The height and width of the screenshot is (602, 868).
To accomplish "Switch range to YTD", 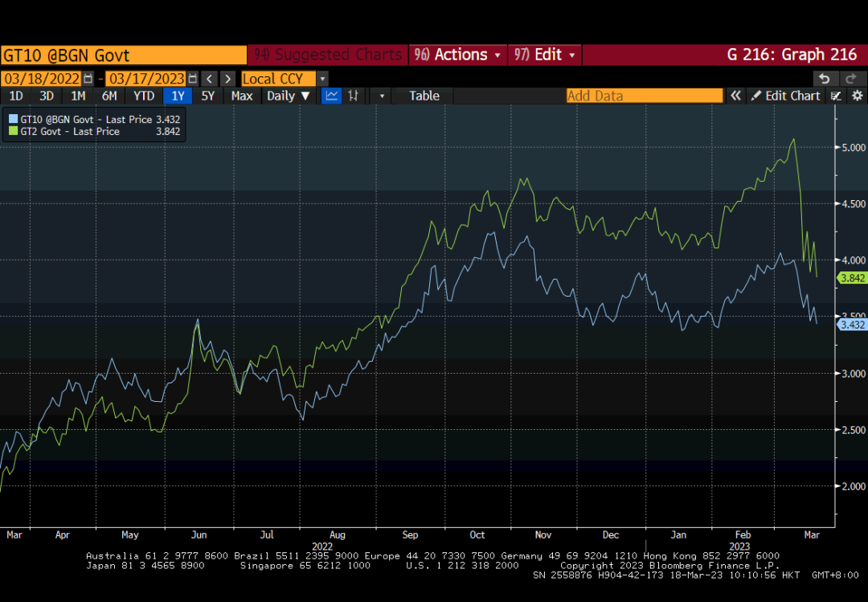I will [x=144, y=96].
